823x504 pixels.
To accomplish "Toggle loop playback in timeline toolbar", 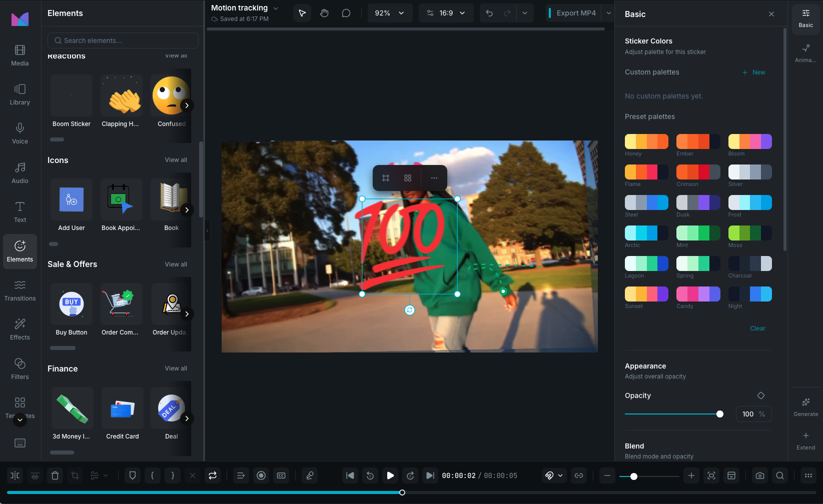I will 213,475.
